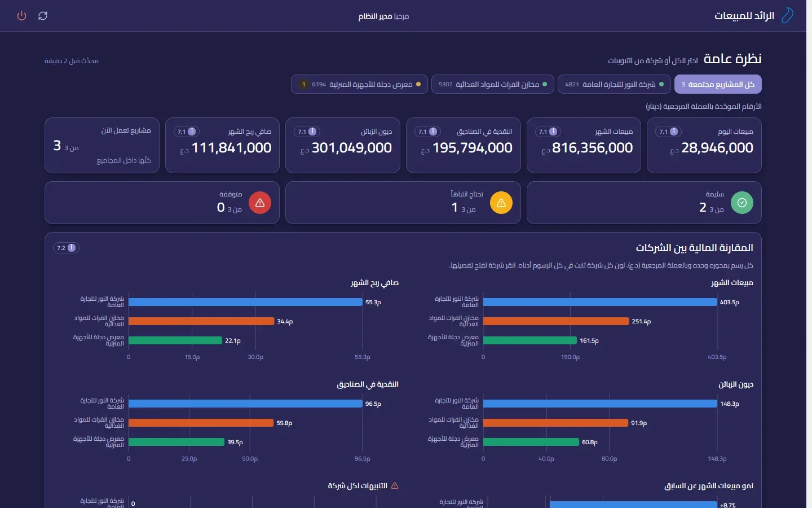Open the مشاريع تعمل الآن card

(102, 145)
